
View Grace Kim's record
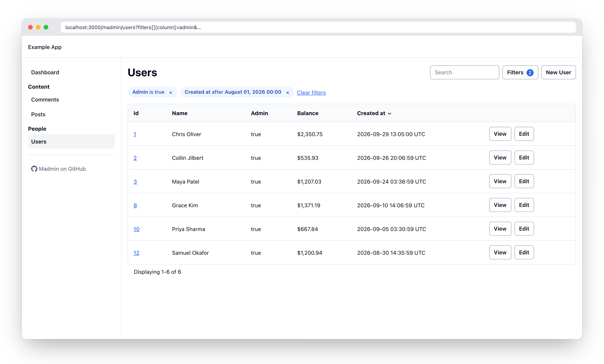coord(500,205)
